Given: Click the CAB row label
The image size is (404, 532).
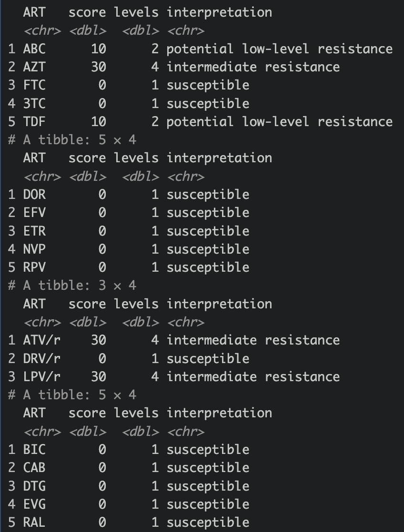Looking at the screenshot, I should pos(34,468).
